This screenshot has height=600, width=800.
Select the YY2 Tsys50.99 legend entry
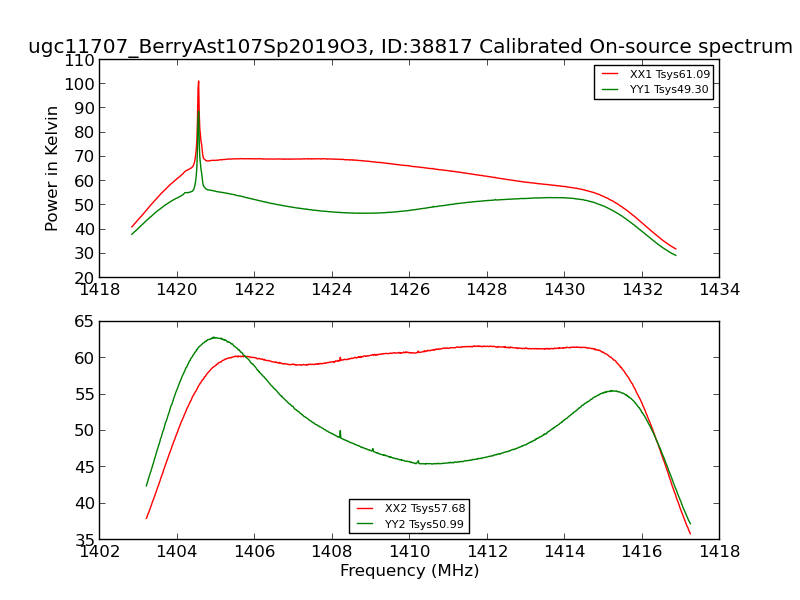[x=410, y=524]
